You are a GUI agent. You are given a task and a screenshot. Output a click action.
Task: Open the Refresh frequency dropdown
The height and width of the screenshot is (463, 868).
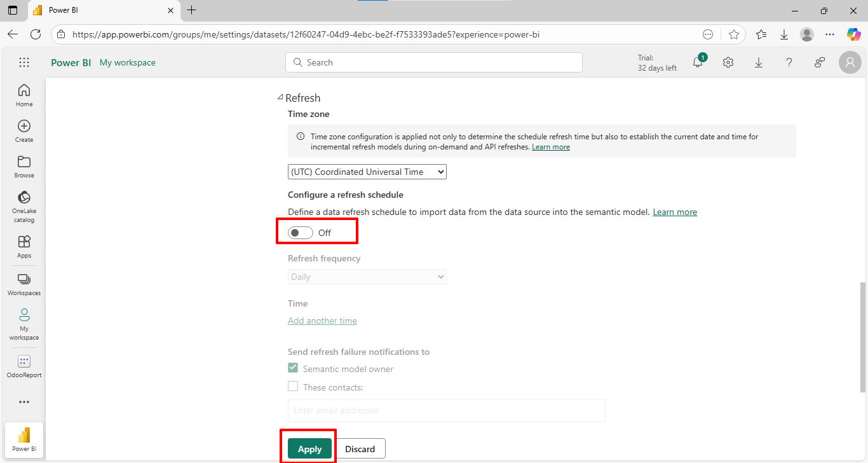tap(367, 277)
